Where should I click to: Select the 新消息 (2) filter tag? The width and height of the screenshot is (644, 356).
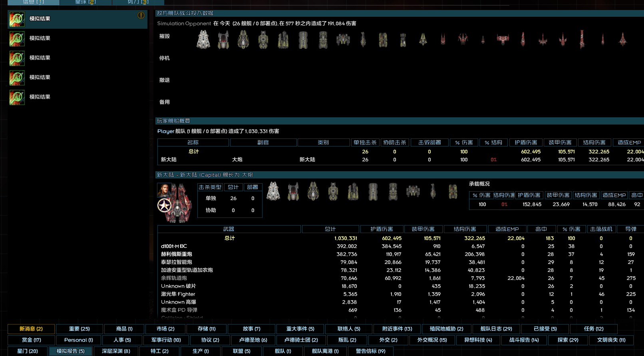click(x=31, y=329)
